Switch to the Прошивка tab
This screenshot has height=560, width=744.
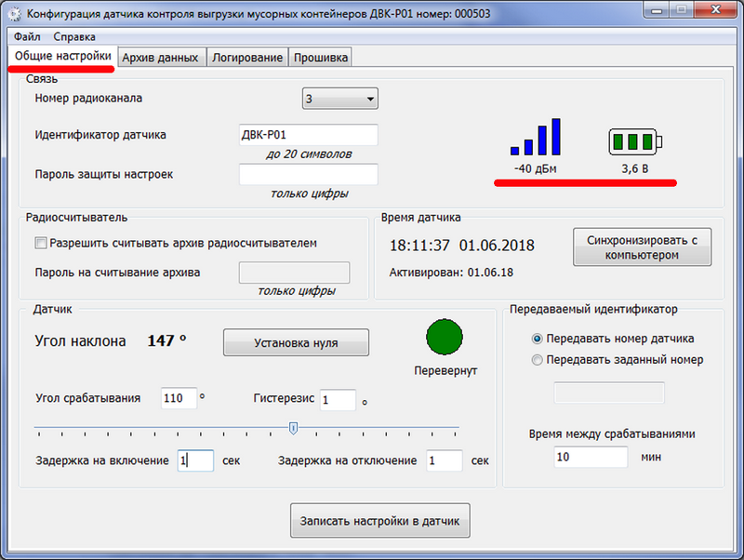click(321, 58)
